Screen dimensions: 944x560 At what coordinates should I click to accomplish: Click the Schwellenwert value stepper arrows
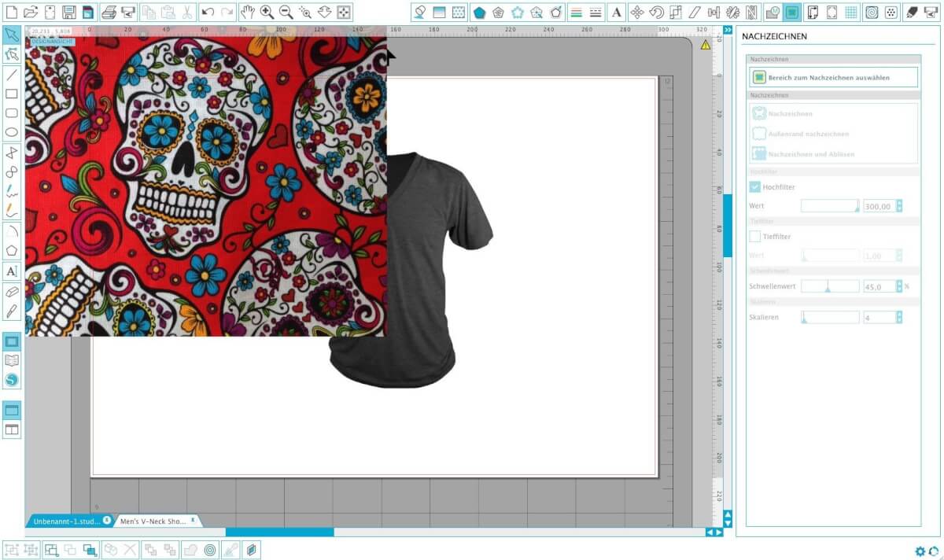tap(899, 286)
